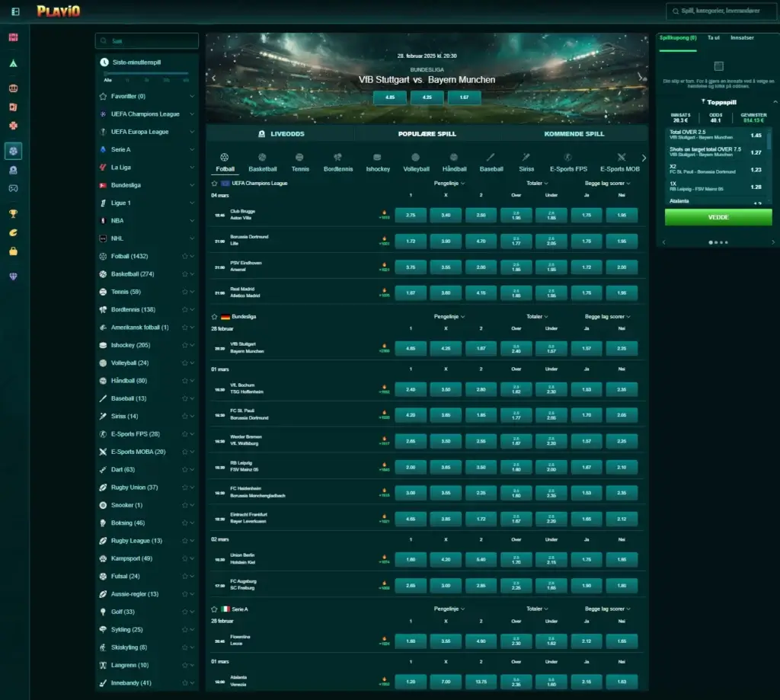The image size is (780, 700).
Task: Collapse the left navigation panel icon
Action: pos(15,11)
